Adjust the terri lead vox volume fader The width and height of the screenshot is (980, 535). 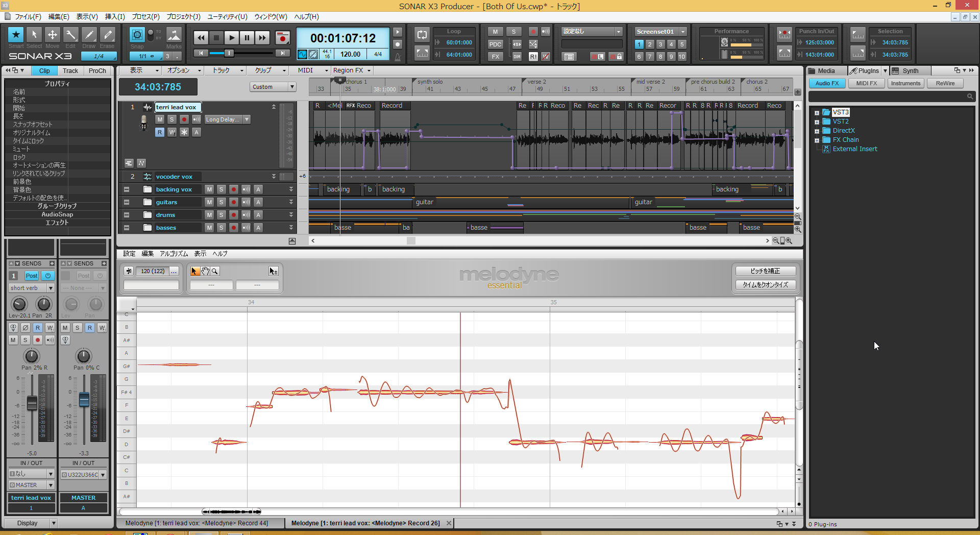click(x=32, y=403)
